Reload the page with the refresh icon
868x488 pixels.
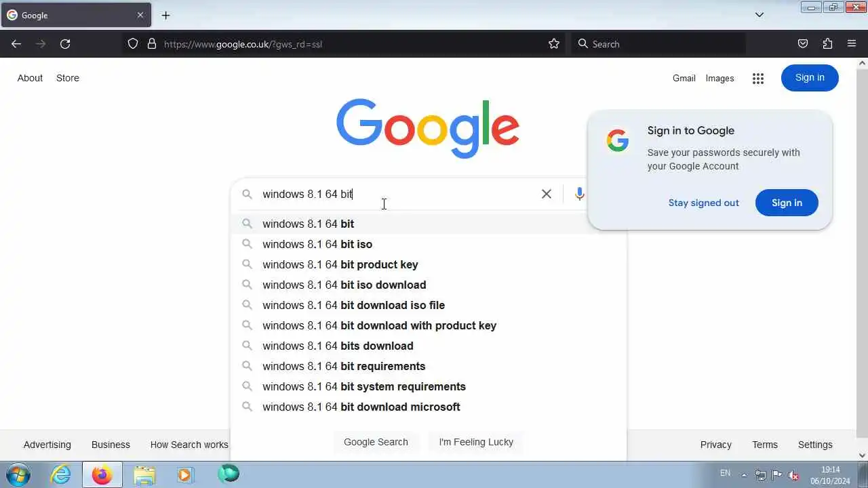pos(65,44)
